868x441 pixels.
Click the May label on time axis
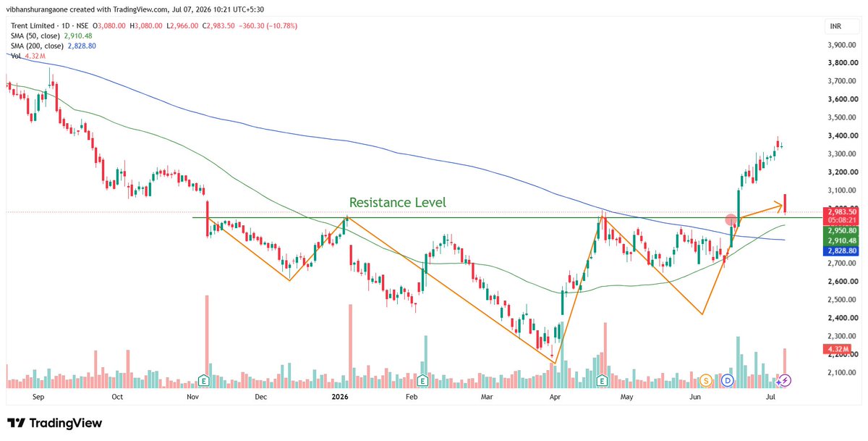tap(626, 397)
